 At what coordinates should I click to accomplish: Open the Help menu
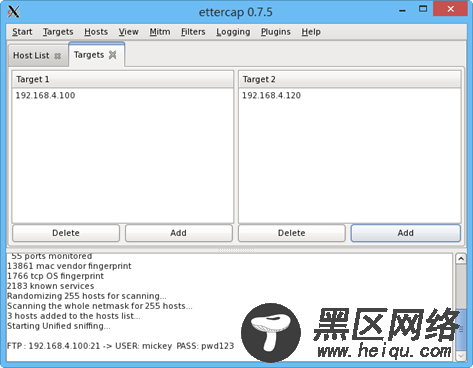(x=311, y=32)
